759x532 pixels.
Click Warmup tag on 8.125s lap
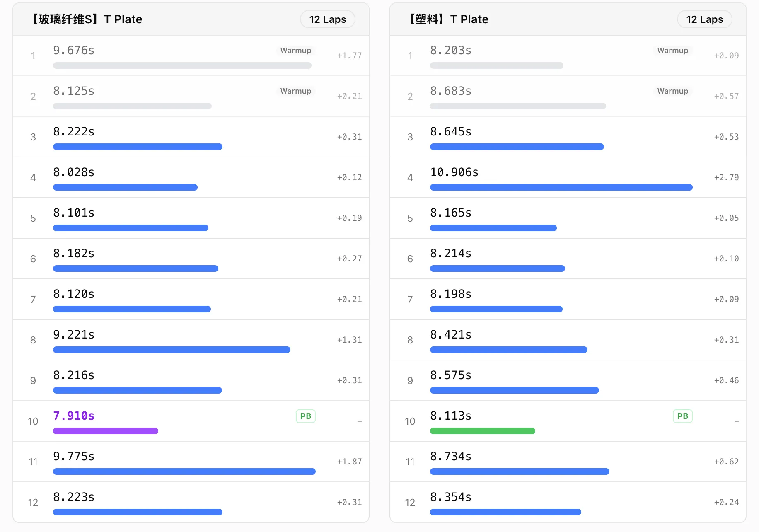pos(295,91)
